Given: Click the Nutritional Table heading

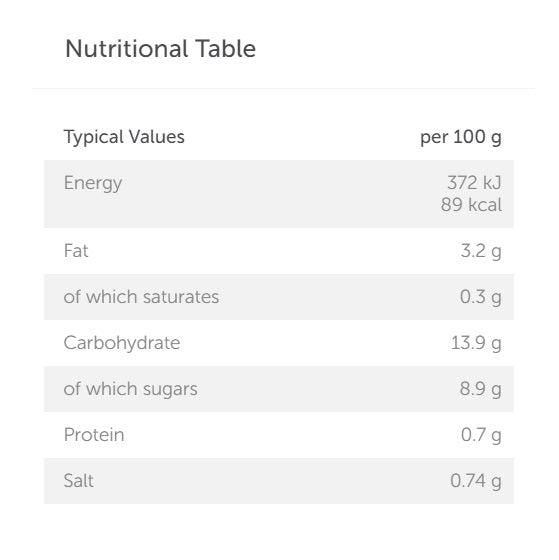Looking at the screenshot, I should [160, 49].
